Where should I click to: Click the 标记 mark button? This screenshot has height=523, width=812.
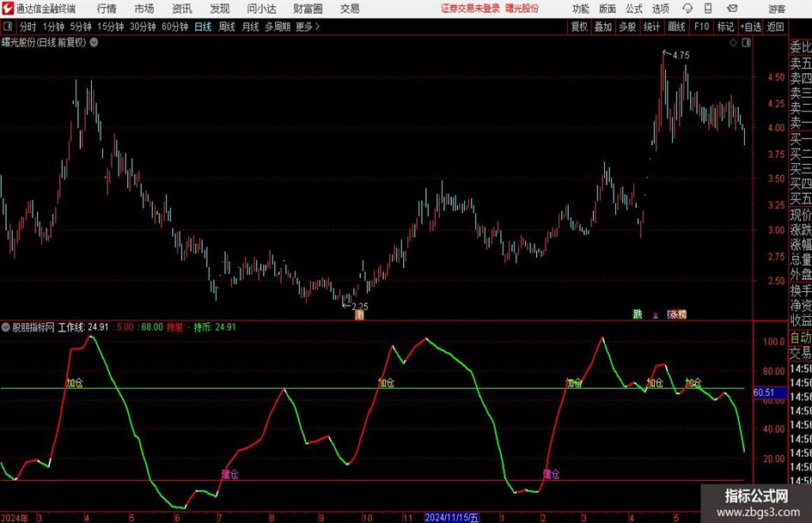click(x=725, y=27)
